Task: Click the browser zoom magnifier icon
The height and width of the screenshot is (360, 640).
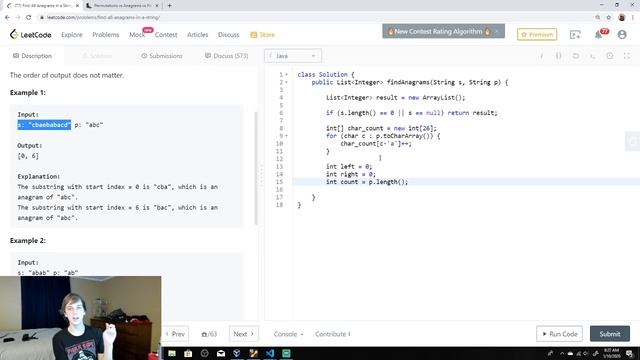Action: pos(598,18)
